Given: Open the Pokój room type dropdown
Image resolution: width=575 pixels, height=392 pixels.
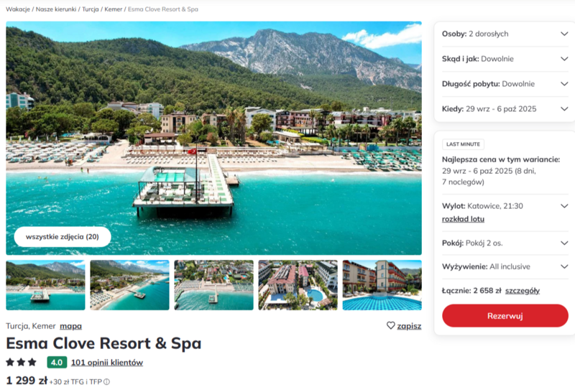Looking at the screenshot, I should pyautogui.click(x=505, y=243).
